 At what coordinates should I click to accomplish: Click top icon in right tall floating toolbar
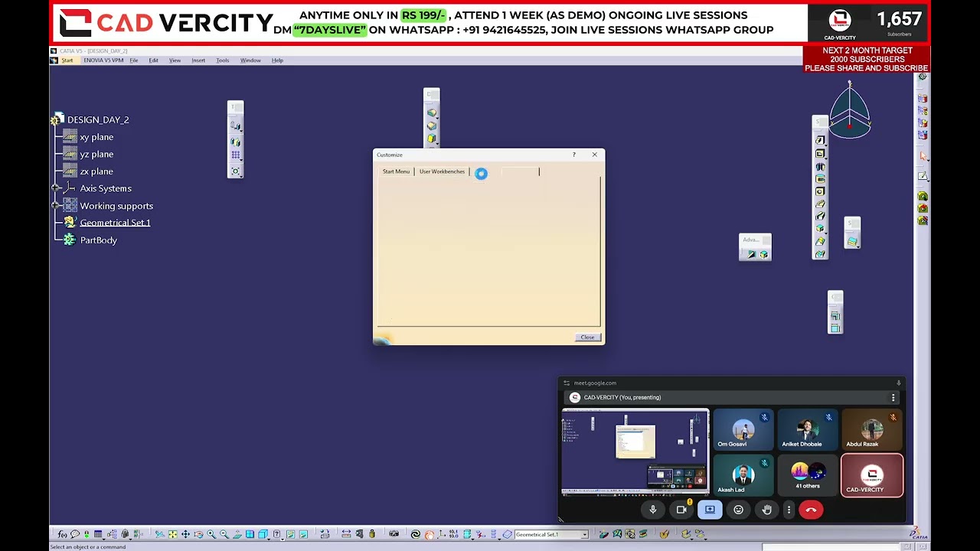point(820,140)
